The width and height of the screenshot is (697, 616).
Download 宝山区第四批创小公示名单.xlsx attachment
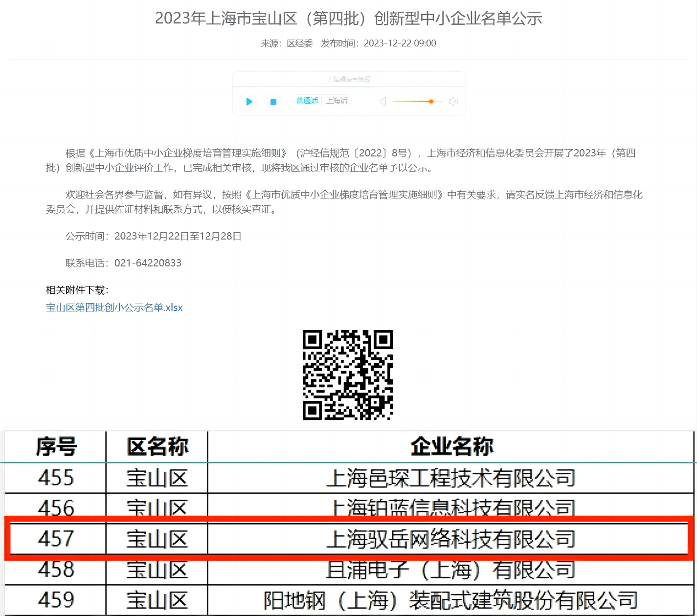(x=114, y=308)
